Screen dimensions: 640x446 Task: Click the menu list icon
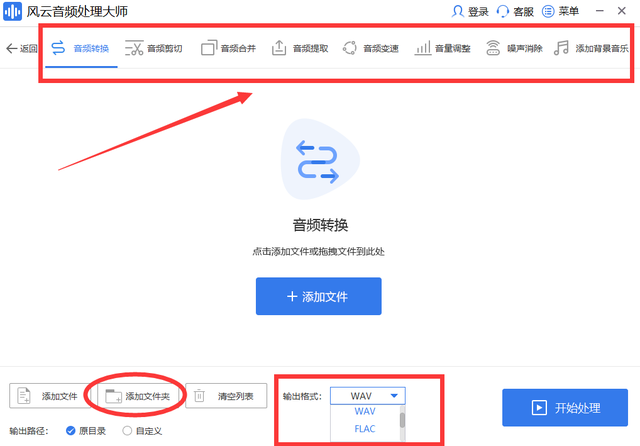(548, 11)
